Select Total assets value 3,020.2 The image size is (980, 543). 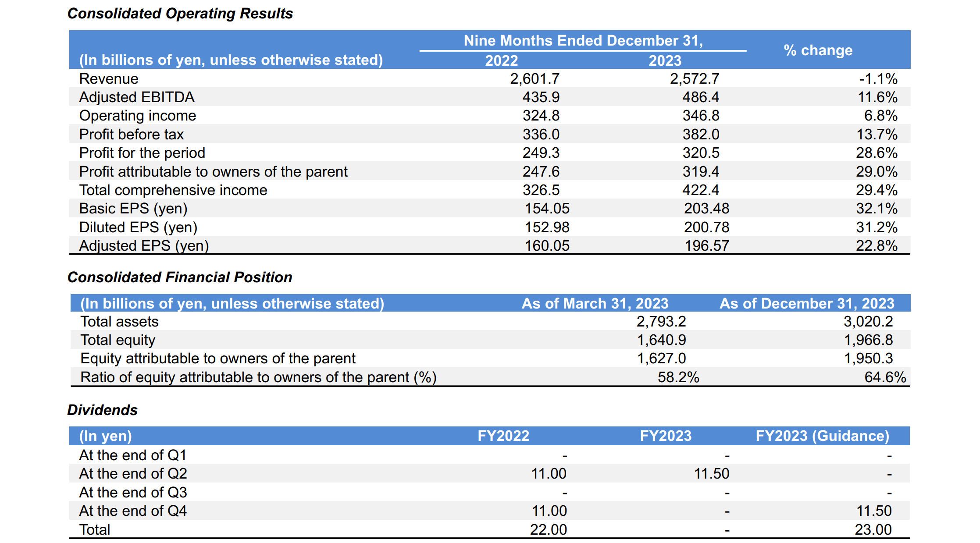pos(868,322)
